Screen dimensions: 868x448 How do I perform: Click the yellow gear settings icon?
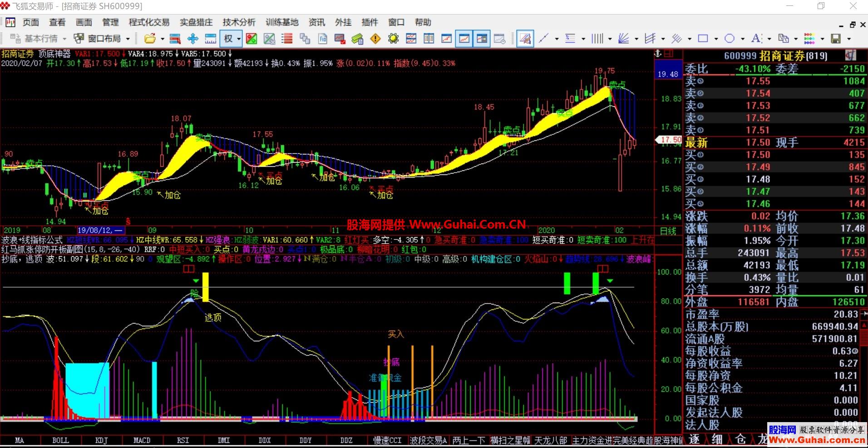[x=393, y=39]
